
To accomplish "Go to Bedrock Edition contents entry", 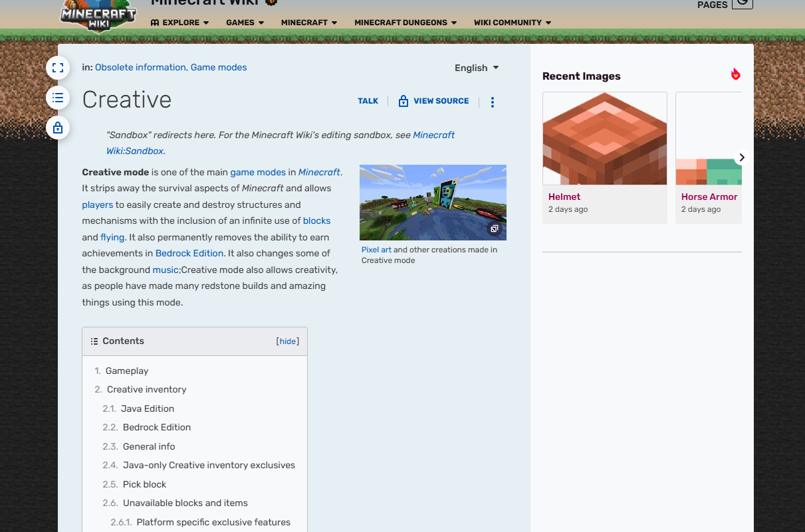I will (x=157, y=427).
